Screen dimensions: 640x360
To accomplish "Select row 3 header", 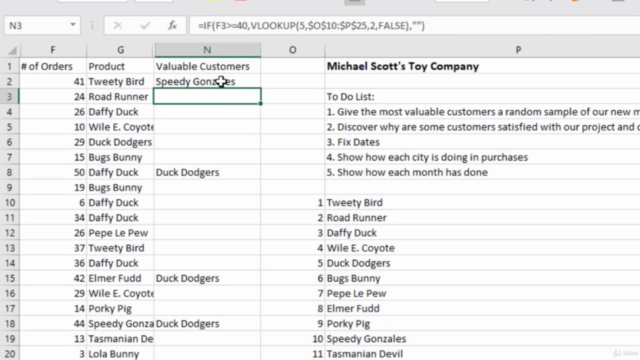I will [9, 97].
